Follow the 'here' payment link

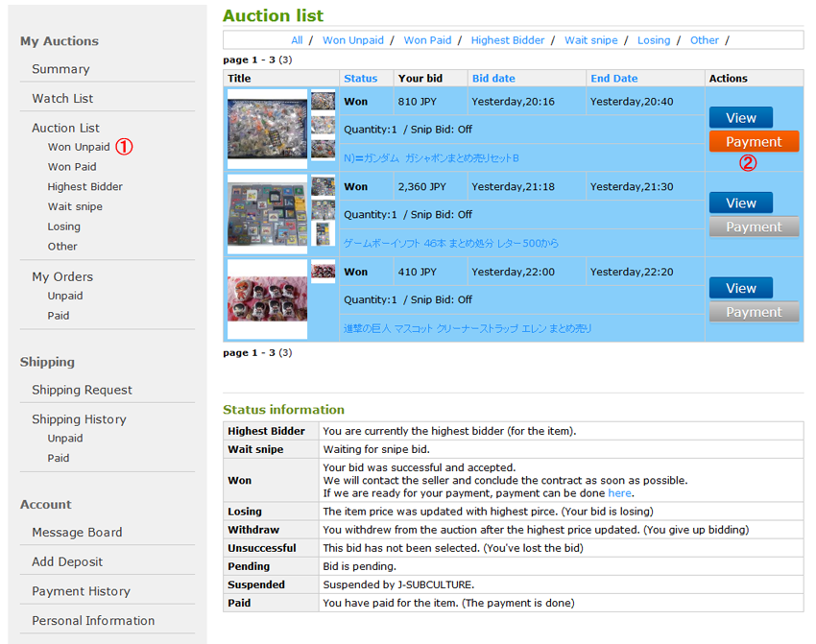click(x=619, y=492)
